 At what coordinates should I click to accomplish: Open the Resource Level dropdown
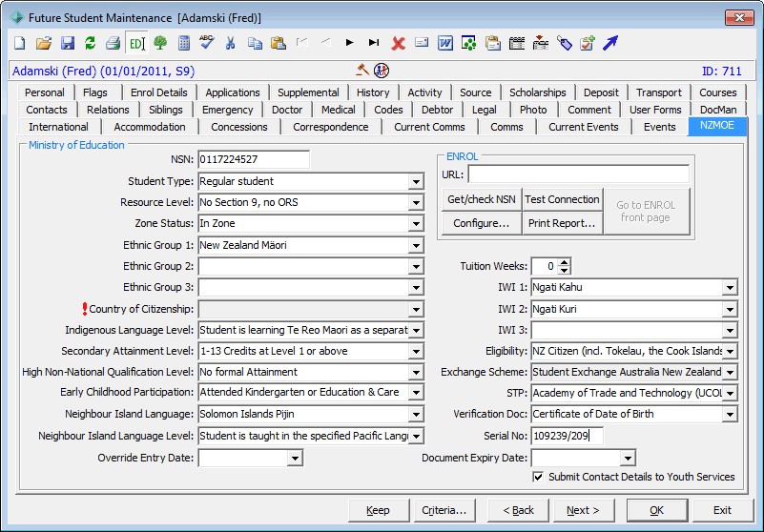click(416, 203)
